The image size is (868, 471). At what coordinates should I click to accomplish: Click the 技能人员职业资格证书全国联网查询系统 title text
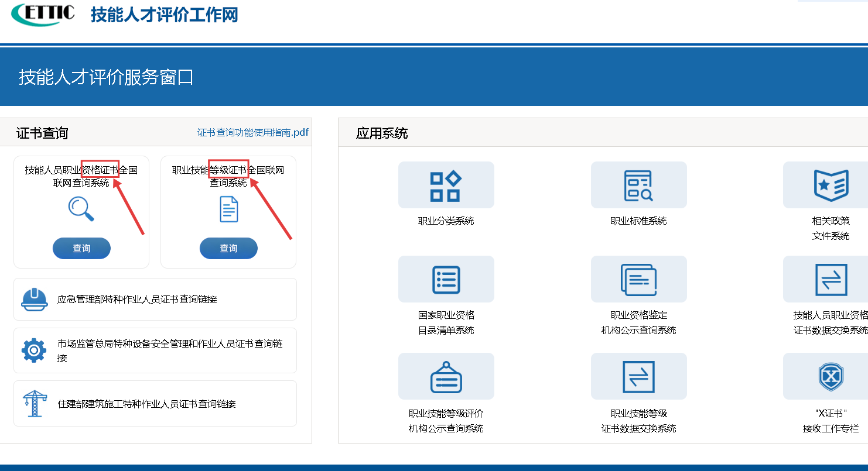81,176
